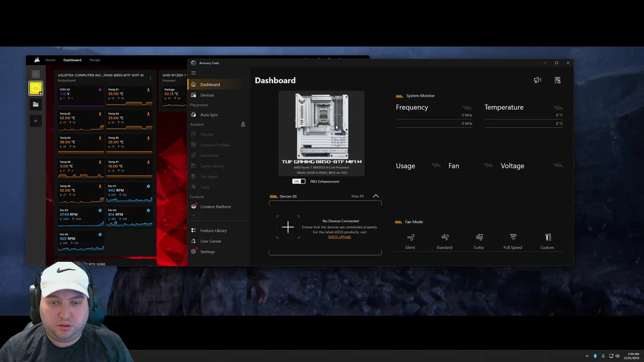Open the announcements megaphone icon

537,80
